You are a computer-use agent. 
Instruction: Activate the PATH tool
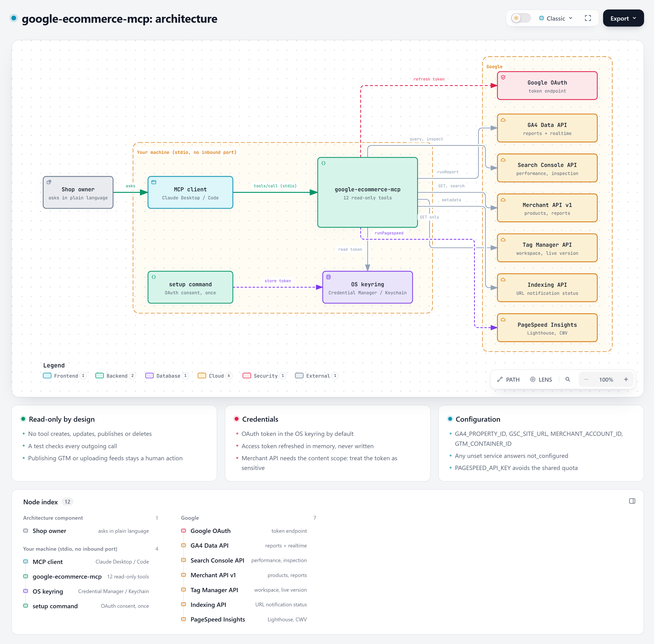coord(508,380)
